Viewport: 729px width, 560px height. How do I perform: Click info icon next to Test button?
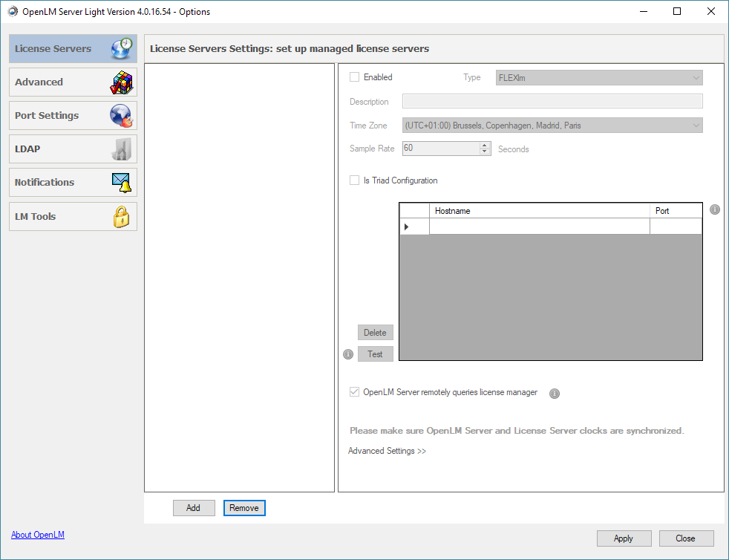[348, 354]
